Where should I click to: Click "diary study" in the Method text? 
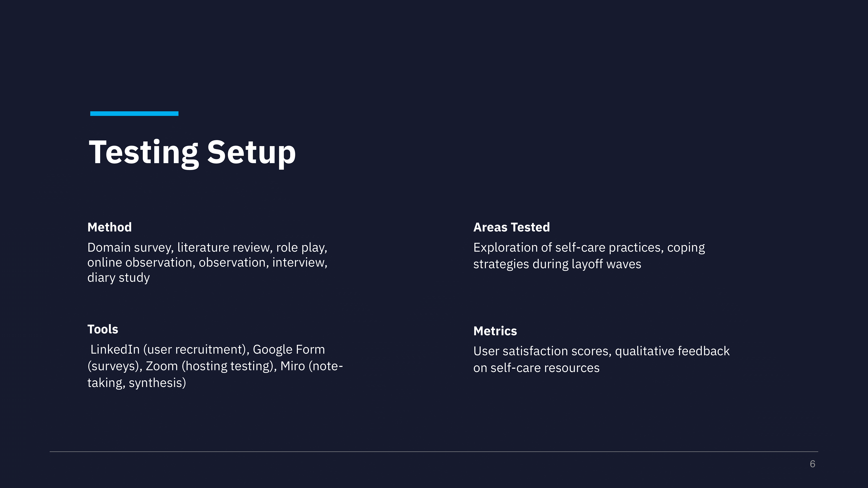coord(119,277)
